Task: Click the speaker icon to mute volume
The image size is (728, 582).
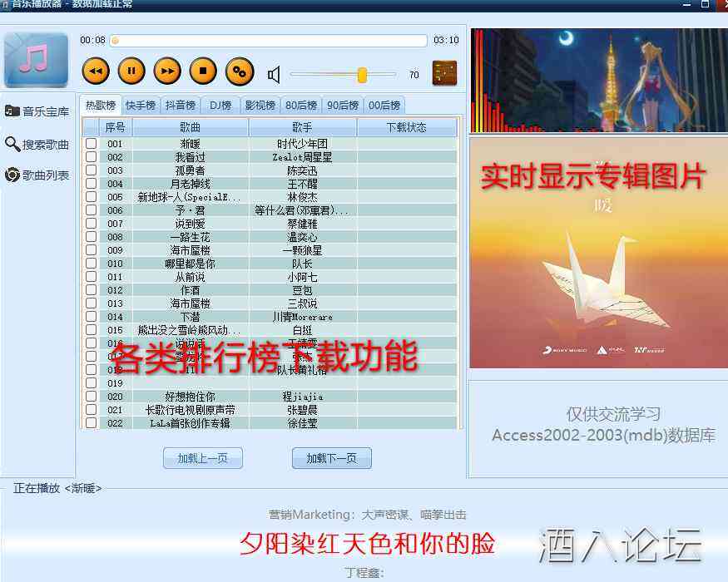Action: (x=276, y=72)
